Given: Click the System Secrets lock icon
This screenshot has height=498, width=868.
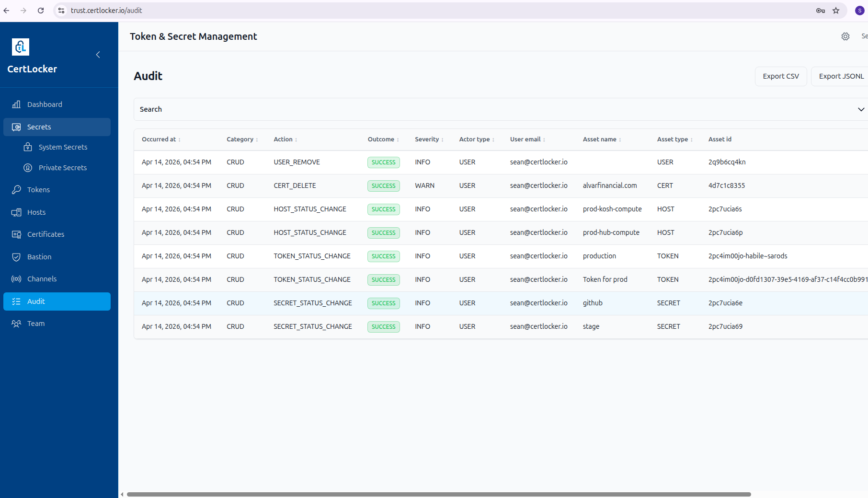Looking at the screenshot, I should tap(28, 147).
